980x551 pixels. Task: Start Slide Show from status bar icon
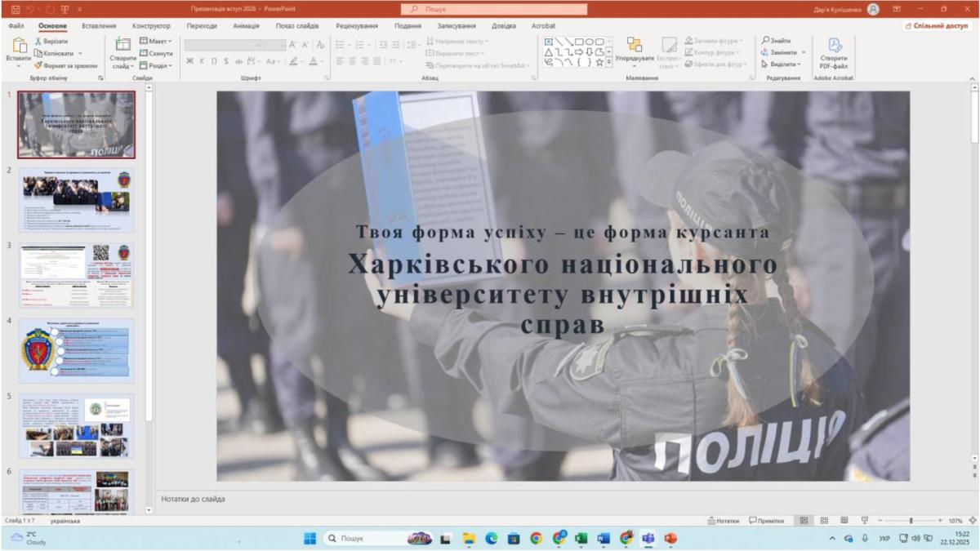864,520
